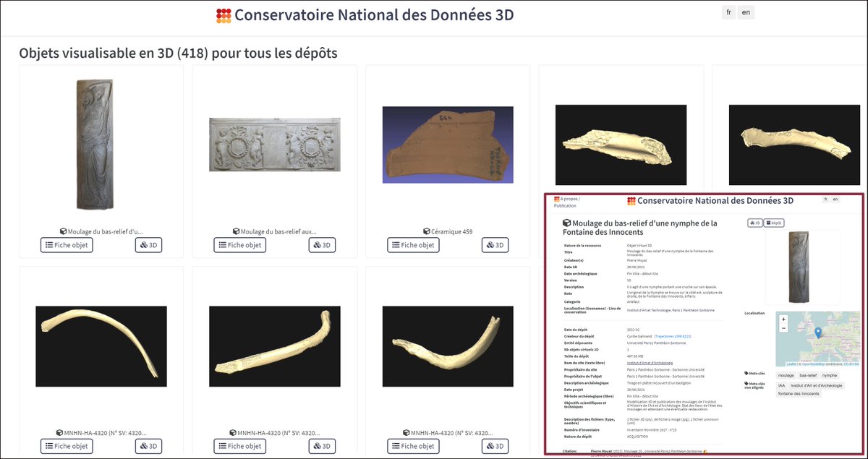The height and width of the screenshot is (459, 868).
Task: Switch main page language to fr
Action: coord(729,12)
